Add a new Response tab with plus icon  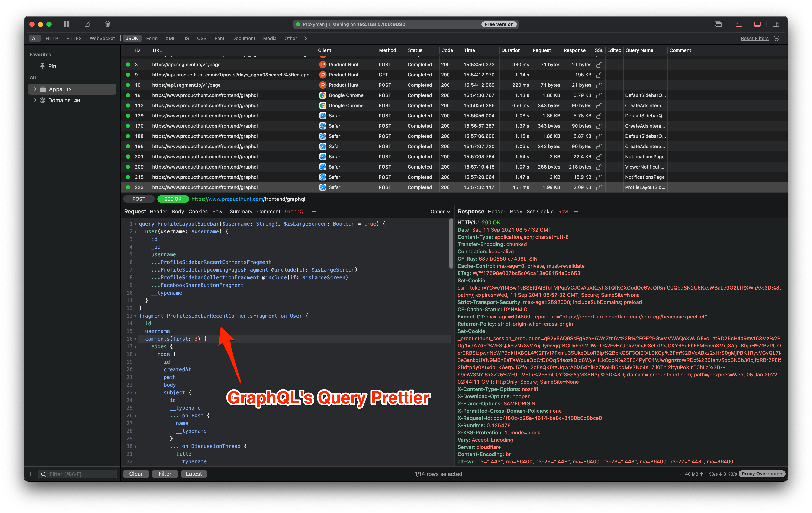[x=576, y=212]
